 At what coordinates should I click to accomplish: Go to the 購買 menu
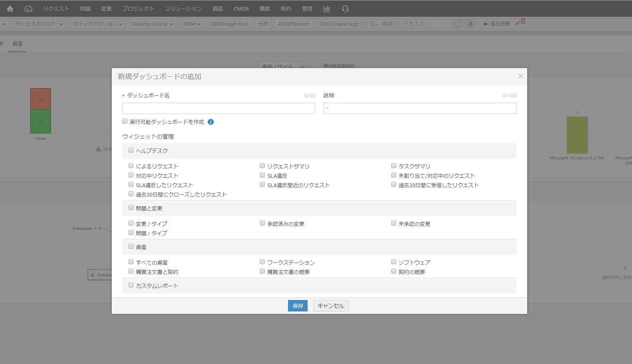pyautogui.click(x=265, y=9)
